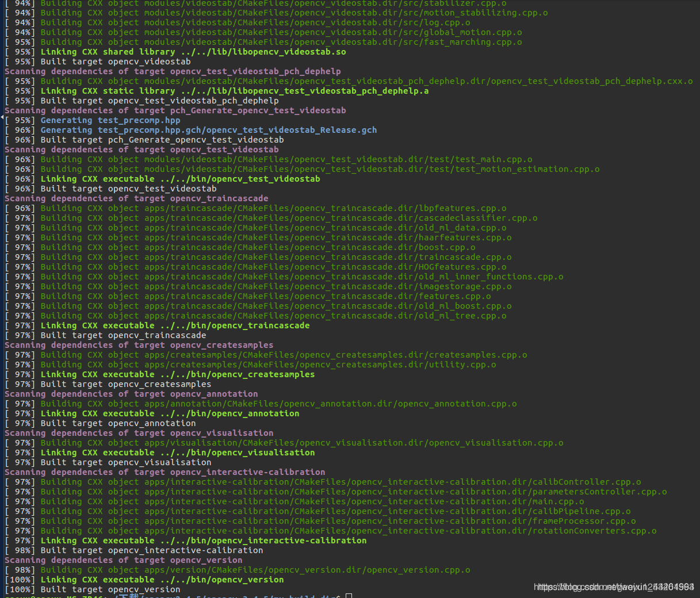Click the fast_marching.cpp.o build line
Viewport: 700px width, 598px height.
tap(263, 42)
